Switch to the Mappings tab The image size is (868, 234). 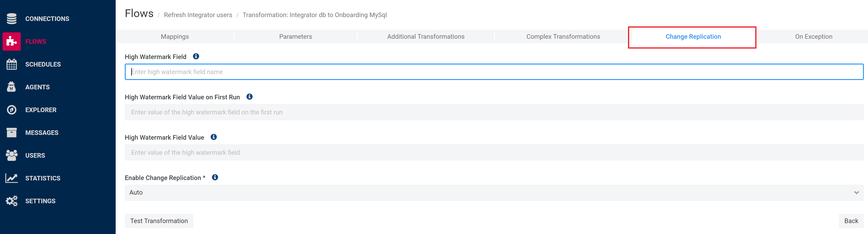[x=175, y=37]
